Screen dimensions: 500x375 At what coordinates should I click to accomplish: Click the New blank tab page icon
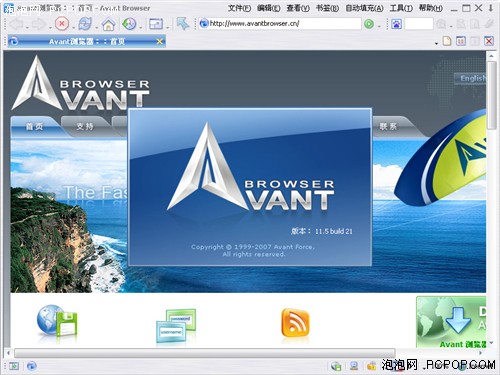(x=447, y=41)
